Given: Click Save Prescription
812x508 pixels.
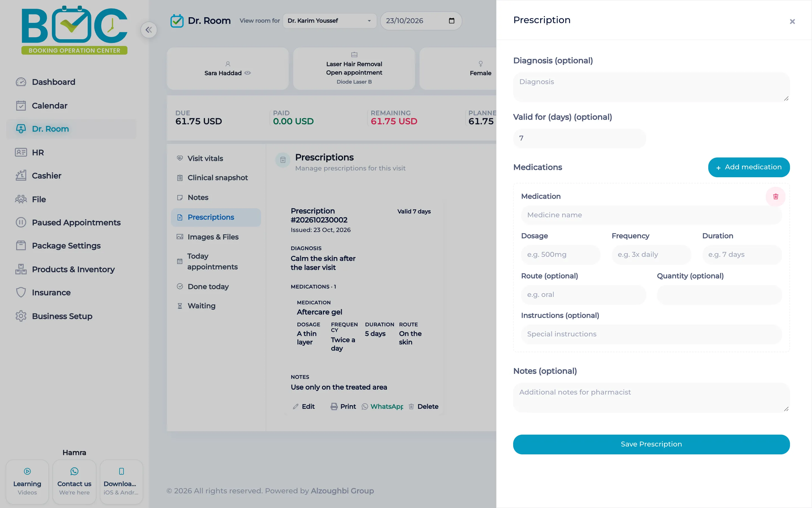Looking at the screenshot, I should tap(651, 444).
